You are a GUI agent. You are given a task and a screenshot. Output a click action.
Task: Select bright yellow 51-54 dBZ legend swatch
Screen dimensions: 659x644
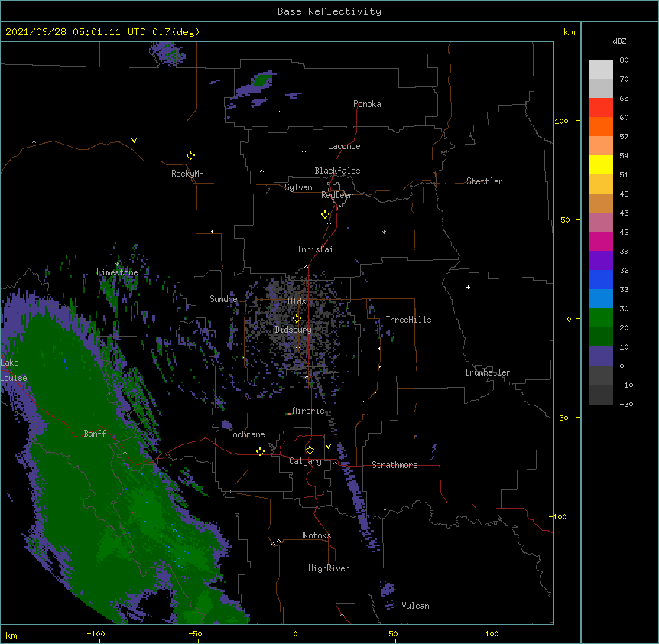(601, 165)
